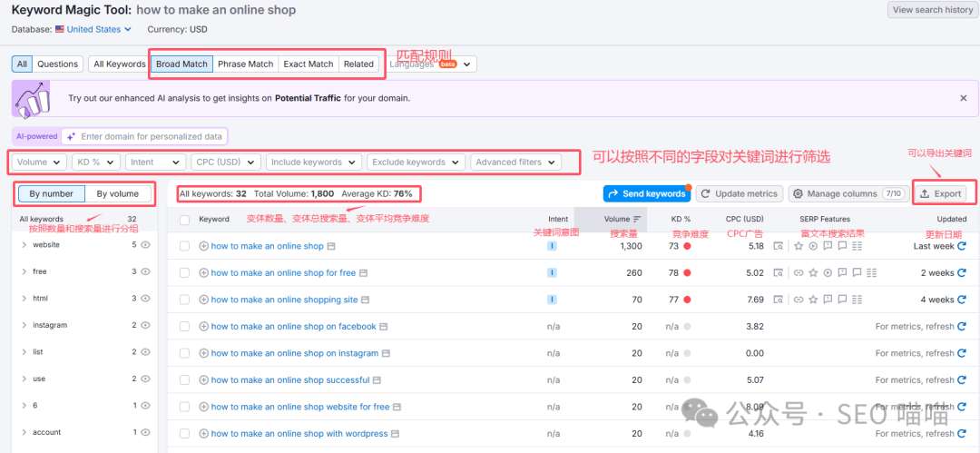Add 'how to make an online shop' plus icon
Viewport: 980px width, 453px height.
(x=204, y=247)
